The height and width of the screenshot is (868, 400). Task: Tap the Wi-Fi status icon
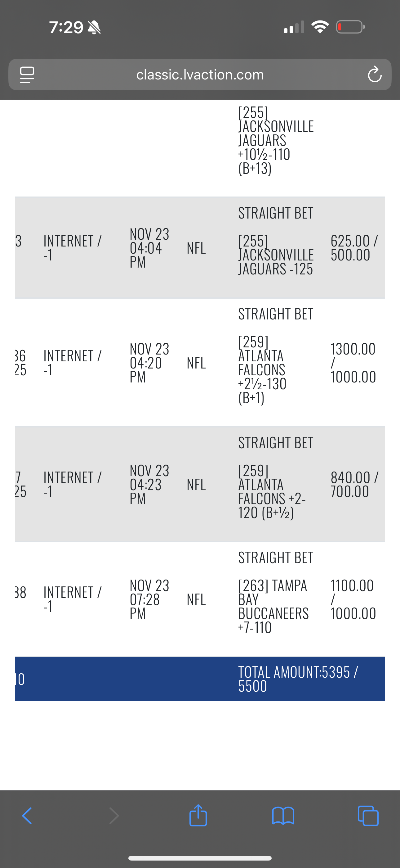[320, 27]
